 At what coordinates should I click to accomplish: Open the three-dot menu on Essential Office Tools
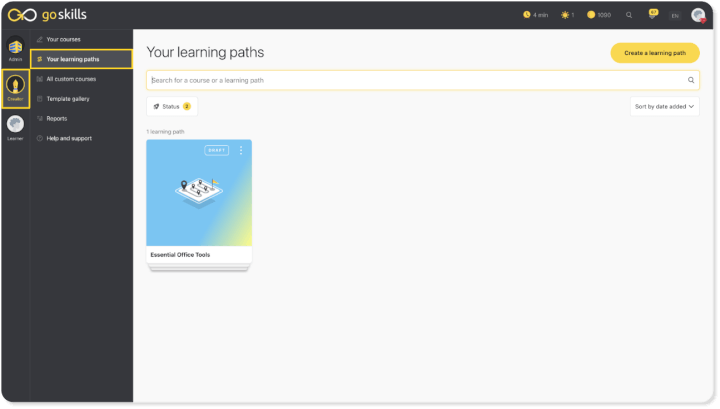[x=241, y=151]
